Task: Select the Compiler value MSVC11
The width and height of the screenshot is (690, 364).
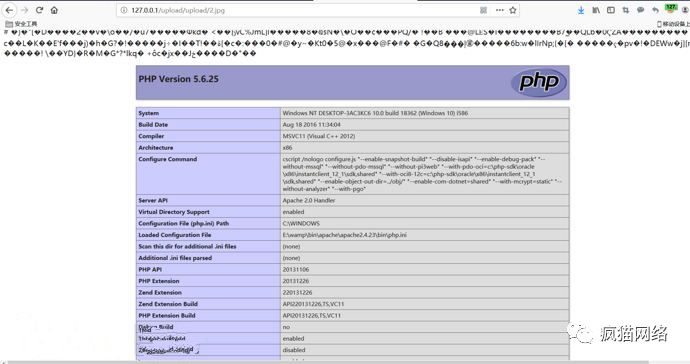Action: (x=319, y=136)
